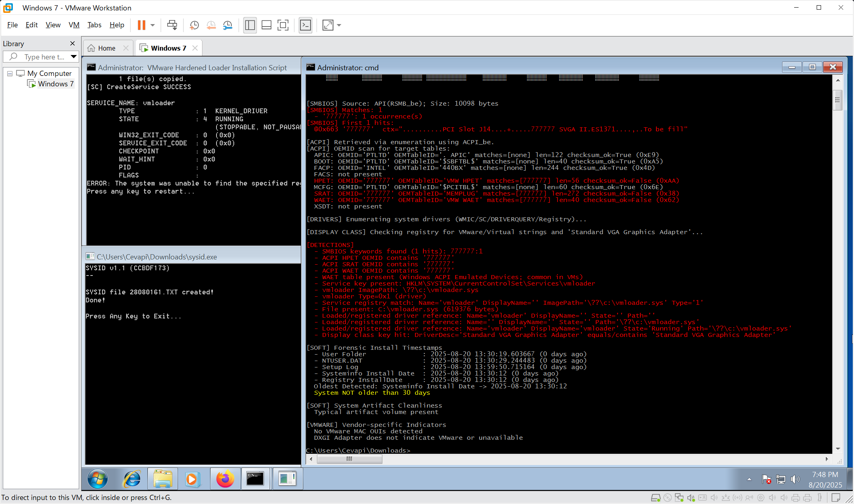Click the Windows 7 Start orb

98,479
